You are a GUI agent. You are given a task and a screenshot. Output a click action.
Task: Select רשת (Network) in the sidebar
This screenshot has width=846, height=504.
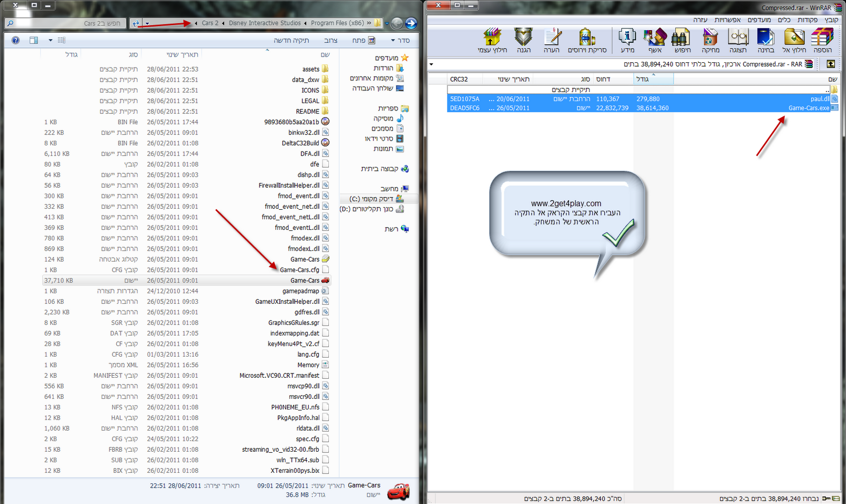coord(397,229)
